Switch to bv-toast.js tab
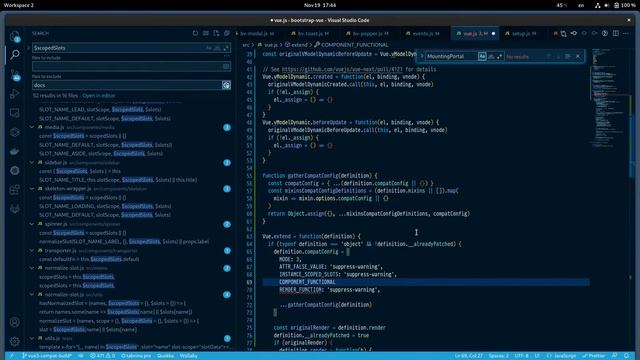The image size is (640, 360). tap(310, 33)
